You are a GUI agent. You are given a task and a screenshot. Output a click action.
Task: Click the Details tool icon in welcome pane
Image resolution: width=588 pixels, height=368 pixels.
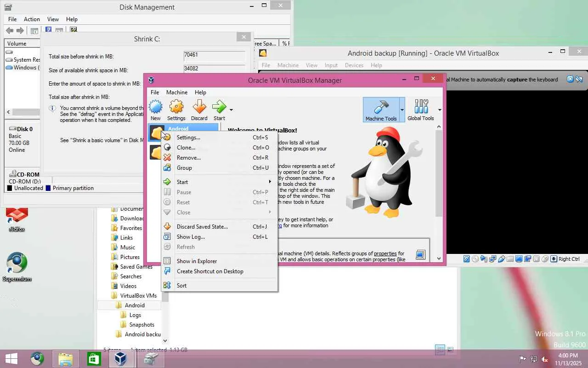click(x=420, y=255)
